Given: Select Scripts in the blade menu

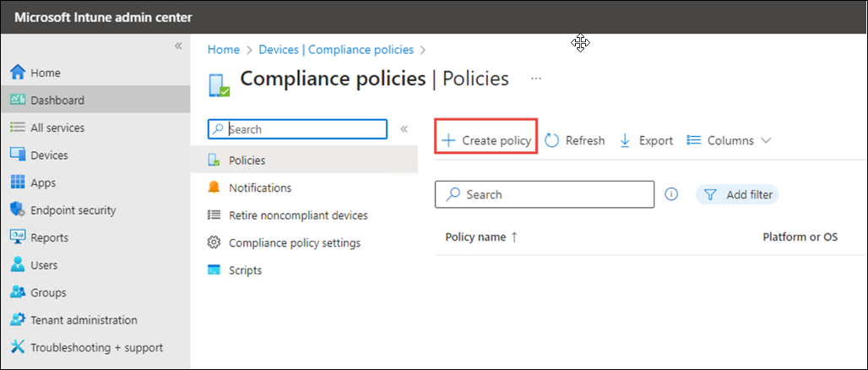Looking at the screenshot, I should [x=245, y=270].
